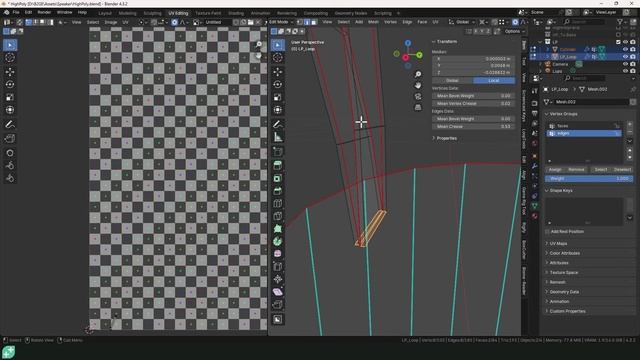
Task: Enable face select mode in viewport header
Action: (313, 22)
